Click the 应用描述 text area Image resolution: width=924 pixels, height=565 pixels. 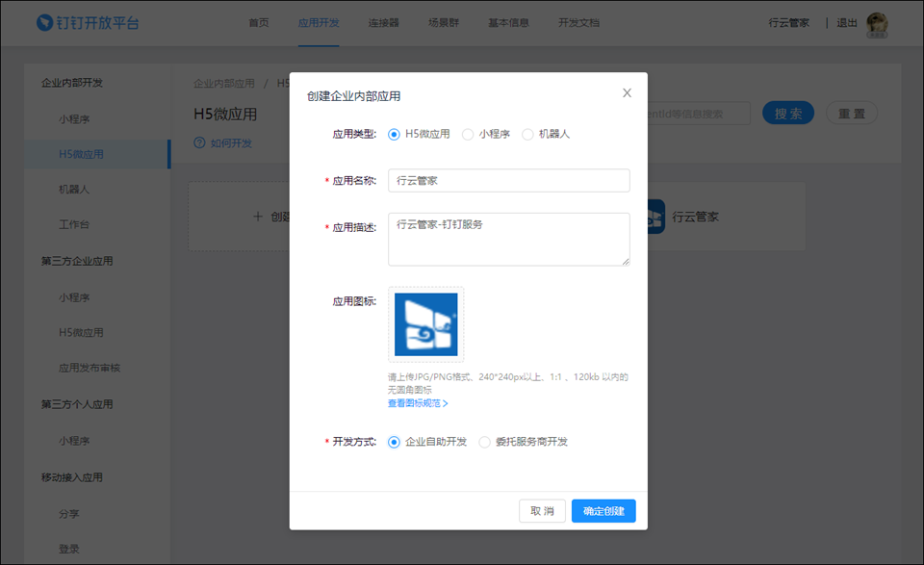[x=508, y=239]
